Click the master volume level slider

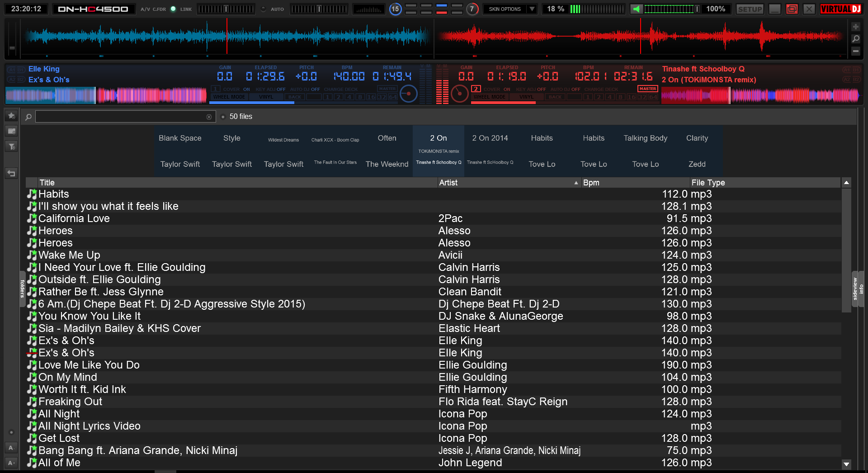[672, 9]
